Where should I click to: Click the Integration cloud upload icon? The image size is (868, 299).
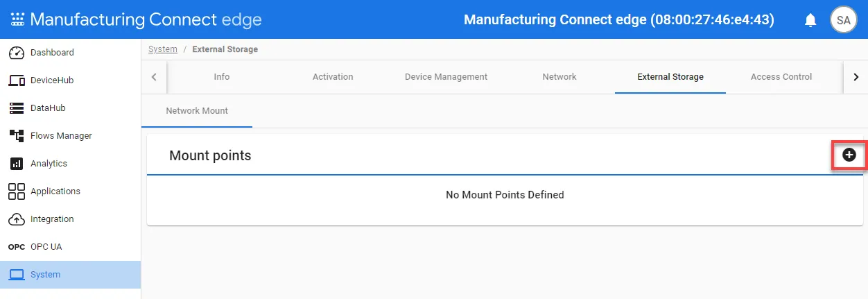coord(17,219)
